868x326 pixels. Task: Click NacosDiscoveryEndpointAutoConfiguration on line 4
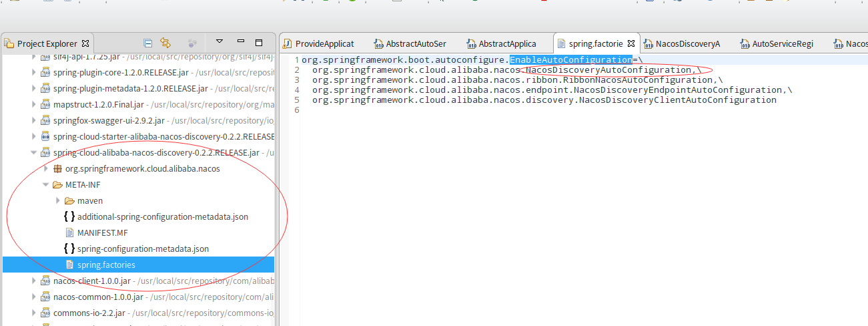tap(677, 90)
